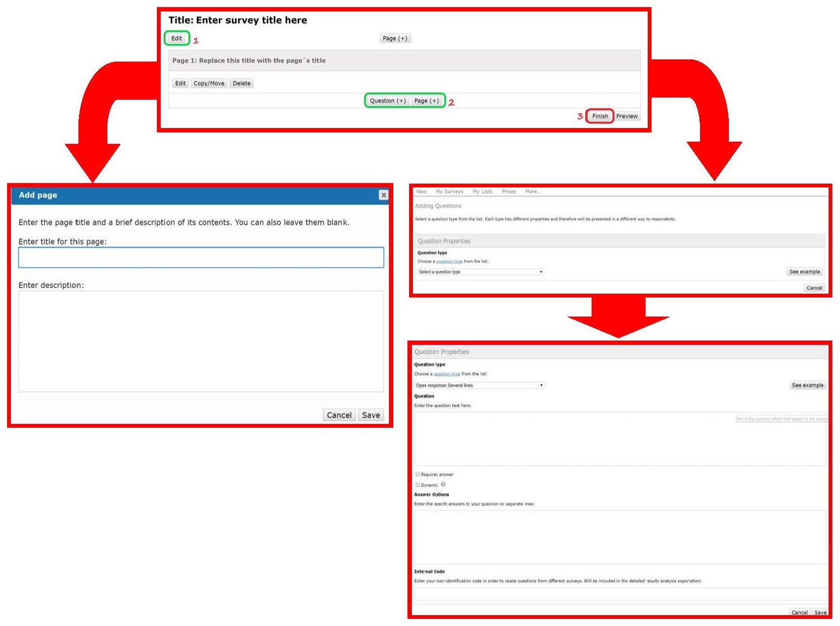Open the My Lists menu

click(483, 192)
